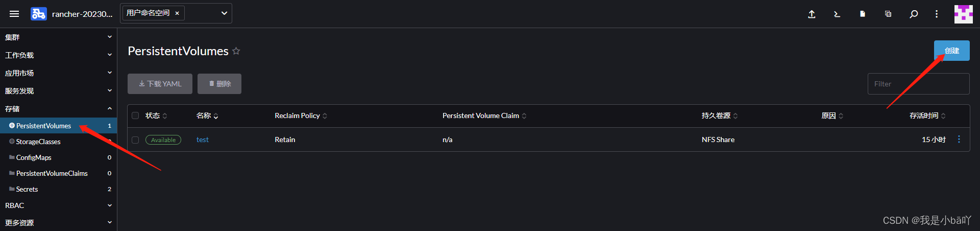Image resolution: width=980 pixels, height=231 pixels.
Task: Click the Filter input field
Action: (918, 84)
